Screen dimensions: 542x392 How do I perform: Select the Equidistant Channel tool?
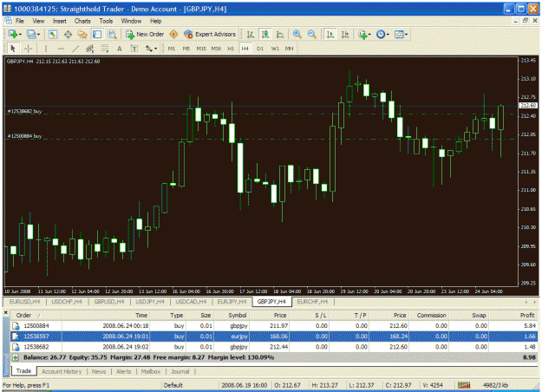90,49
